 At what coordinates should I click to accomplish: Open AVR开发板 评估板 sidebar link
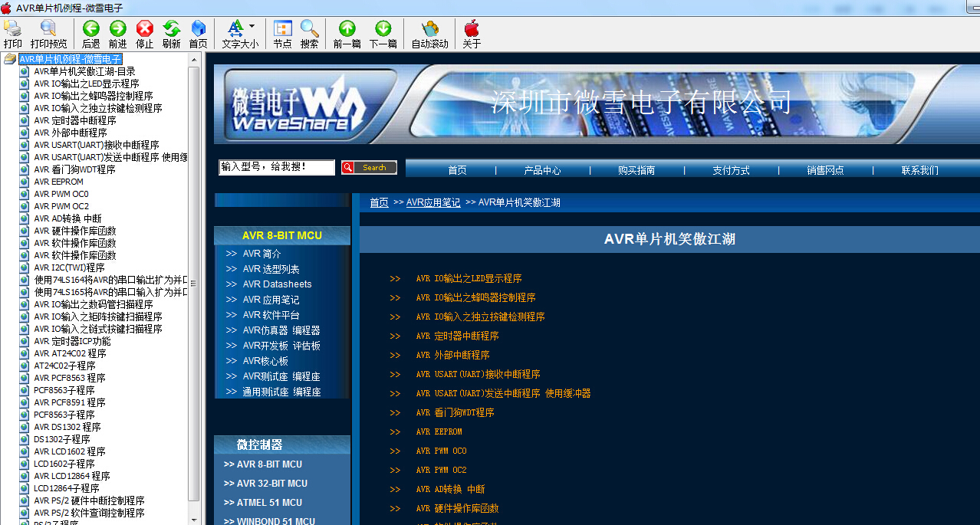281,346
